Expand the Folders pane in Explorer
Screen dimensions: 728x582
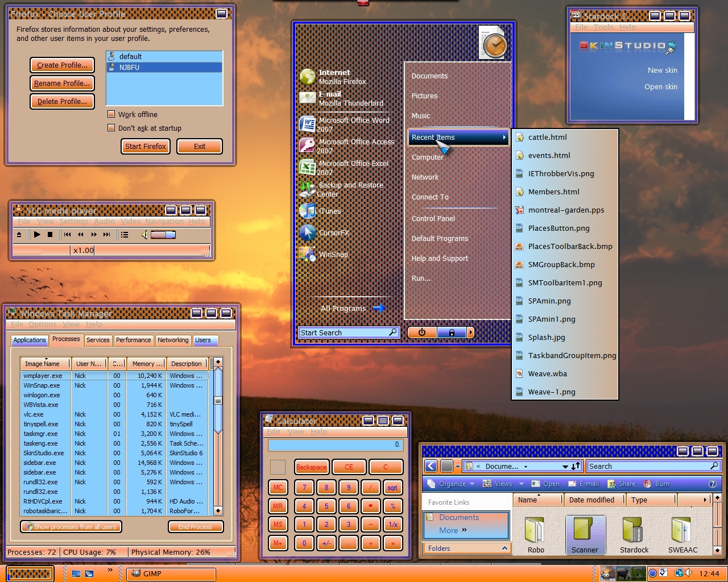click(466, 548)
